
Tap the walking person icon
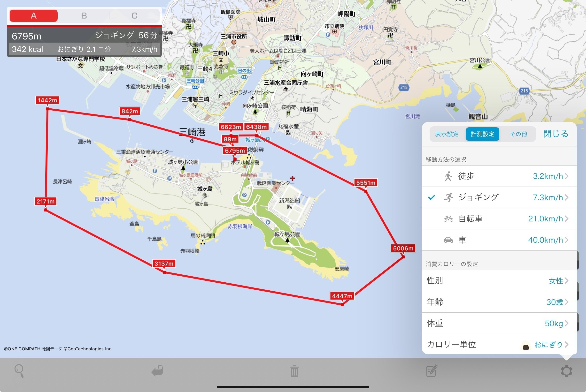point(448,176)
